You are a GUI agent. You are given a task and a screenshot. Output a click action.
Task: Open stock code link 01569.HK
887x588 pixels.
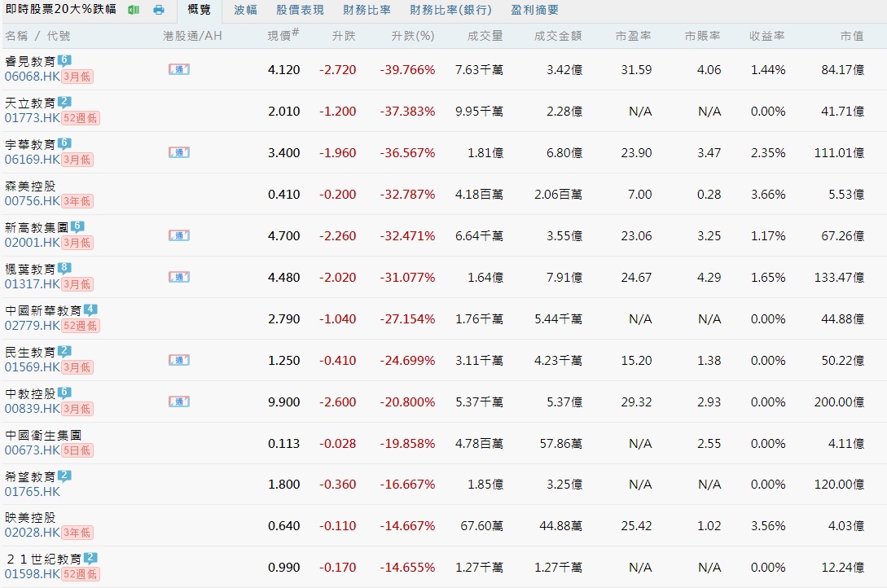(x=33, y=367)
